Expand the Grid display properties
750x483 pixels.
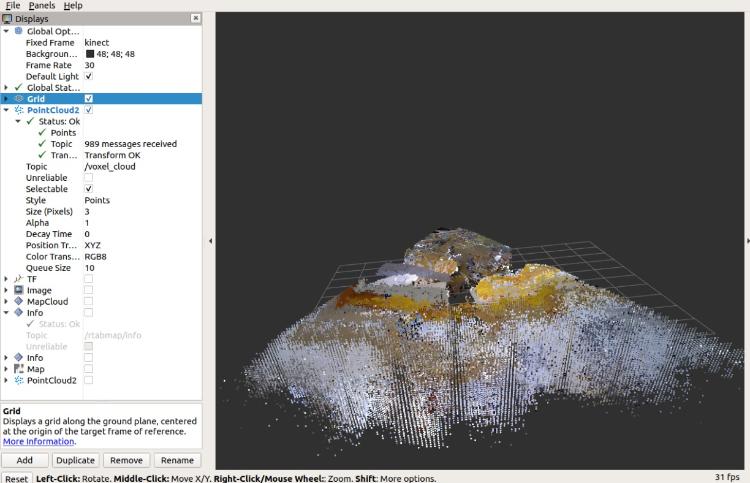(6, 99)
